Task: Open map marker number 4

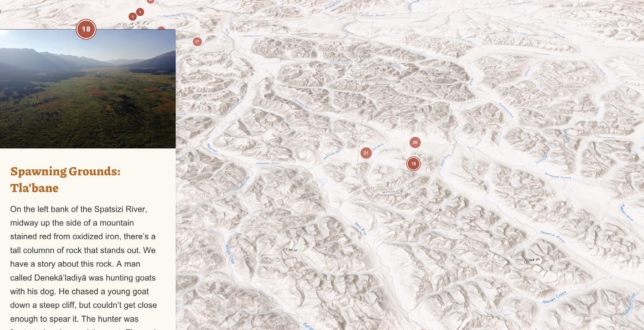Action: pyautogui.click(x=133, y=16)
